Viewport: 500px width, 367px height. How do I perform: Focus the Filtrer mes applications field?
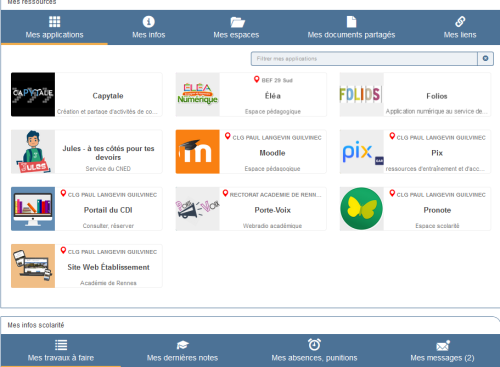(x=364, y=59)
